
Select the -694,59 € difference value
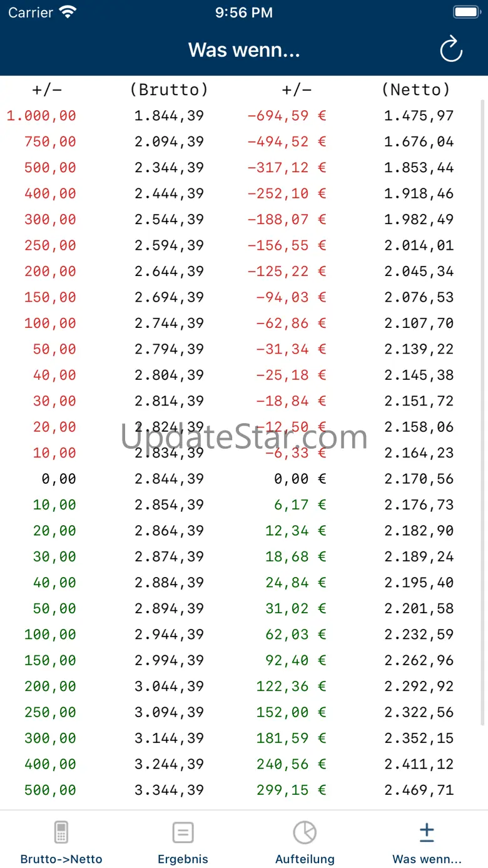[287, 116]
